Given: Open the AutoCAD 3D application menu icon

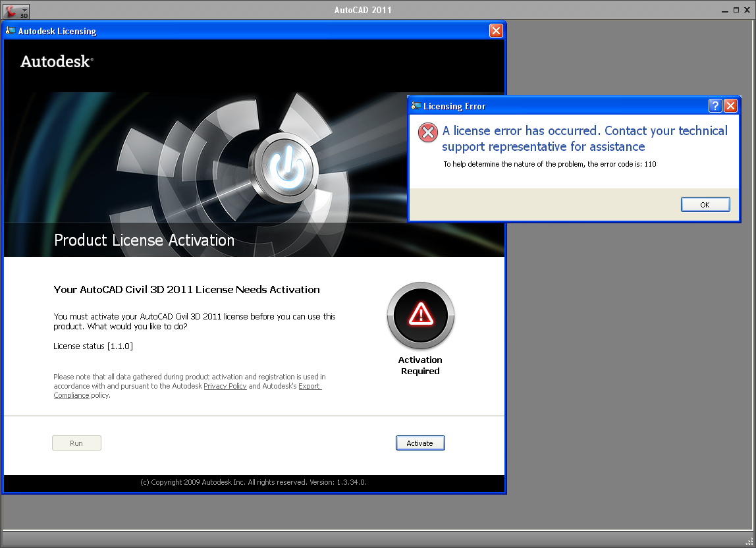Looking at the screenshot, I should (15, 11).
